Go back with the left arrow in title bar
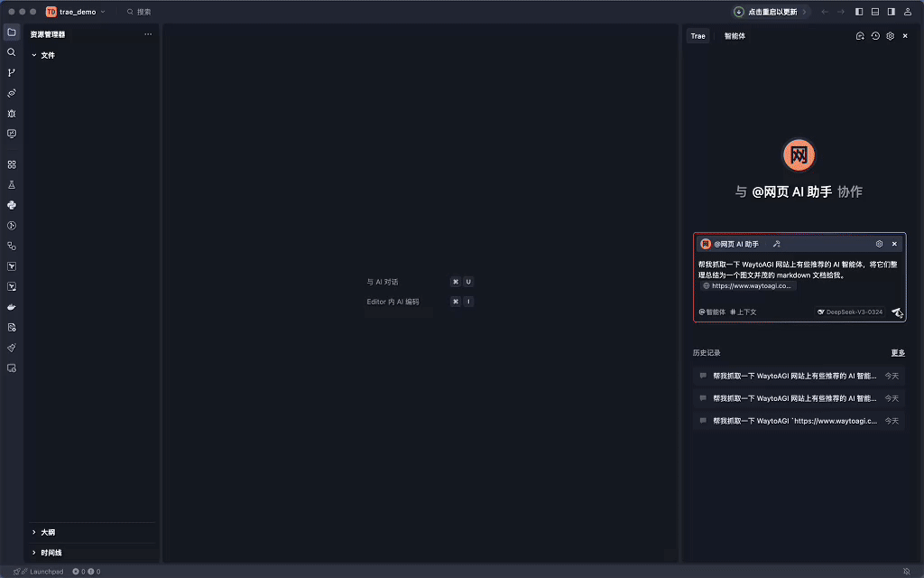The image size is (924, 578). [825, 12]
